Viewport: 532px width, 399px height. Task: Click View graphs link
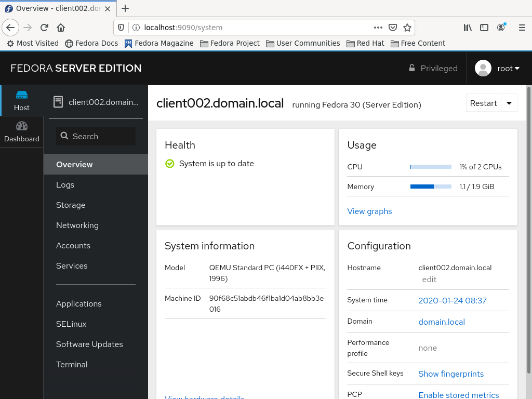369,211
